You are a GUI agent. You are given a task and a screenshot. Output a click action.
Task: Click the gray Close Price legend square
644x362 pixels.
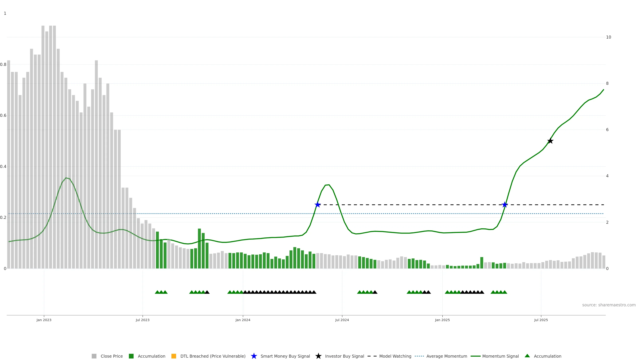[x=94, y=356]
